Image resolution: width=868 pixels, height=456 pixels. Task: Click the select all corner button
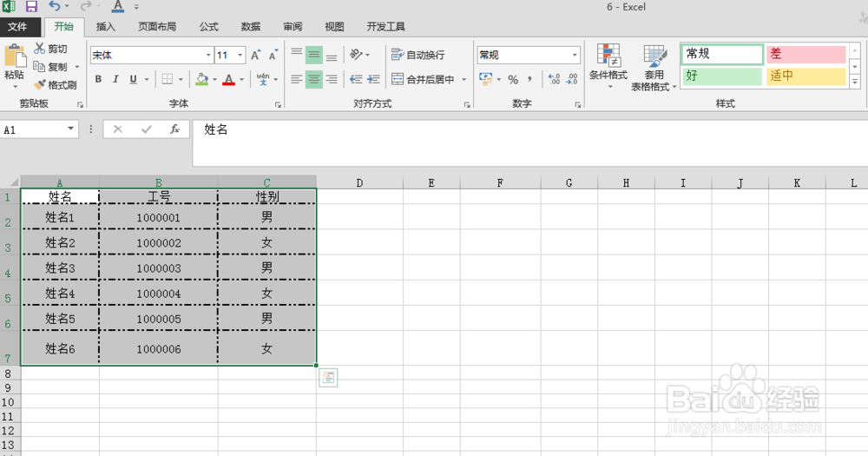click(10, 182)
